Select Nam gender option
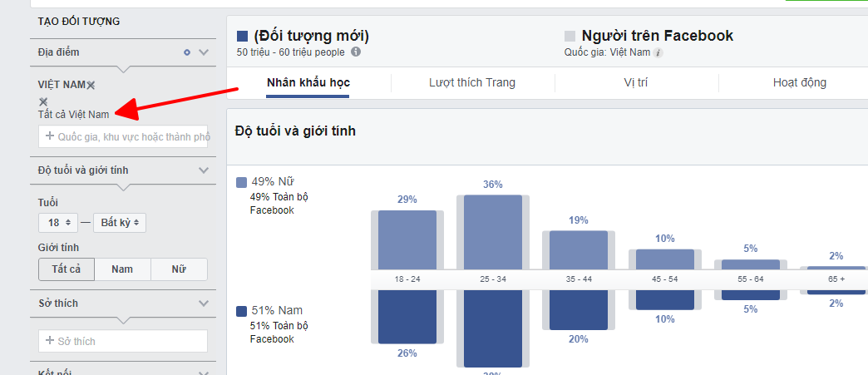Screen dimensions: 868x375 point(122,269)
